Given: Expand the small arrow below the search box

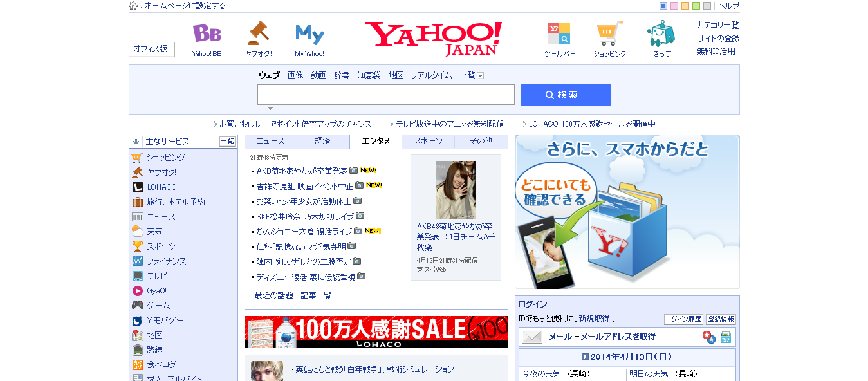Looking at the screenshot, I should (271, 109).
